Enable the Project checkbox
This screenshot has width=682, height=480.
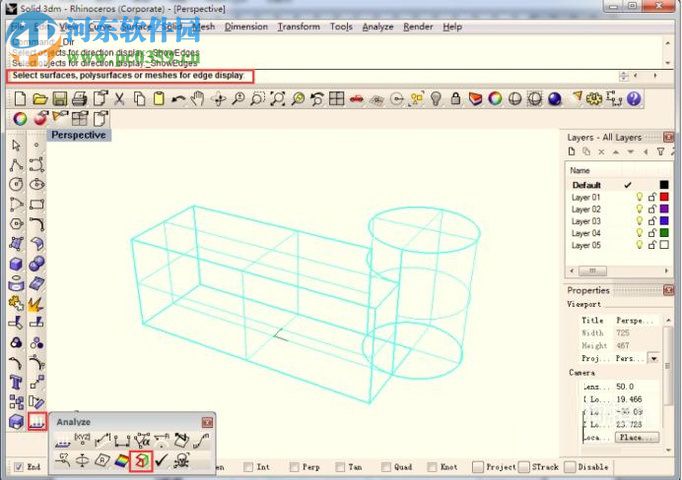click(478, 467)
